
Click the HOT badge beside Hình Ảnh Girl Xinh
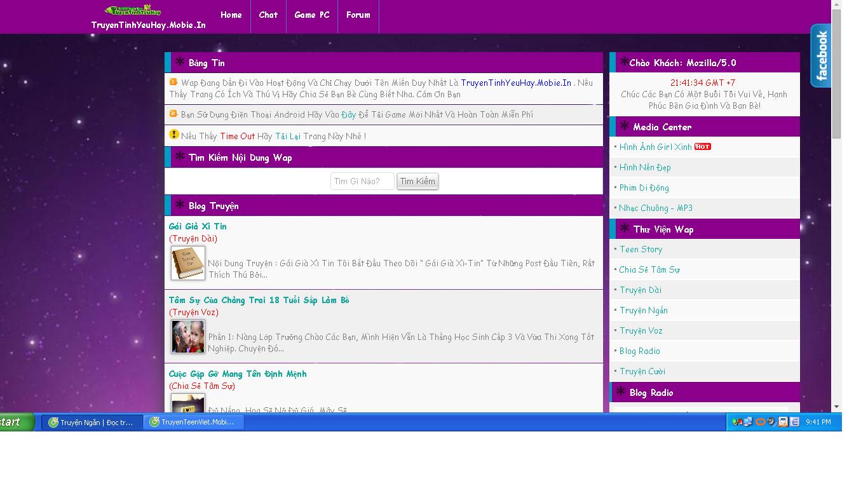point(702,147)
